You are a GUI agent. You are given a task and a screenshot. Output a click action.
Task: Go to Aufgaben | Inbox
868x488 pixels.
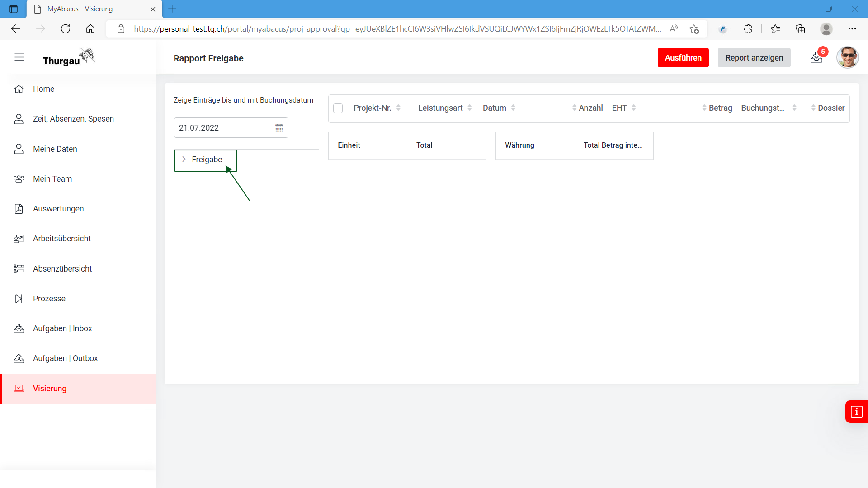point(62,328)
